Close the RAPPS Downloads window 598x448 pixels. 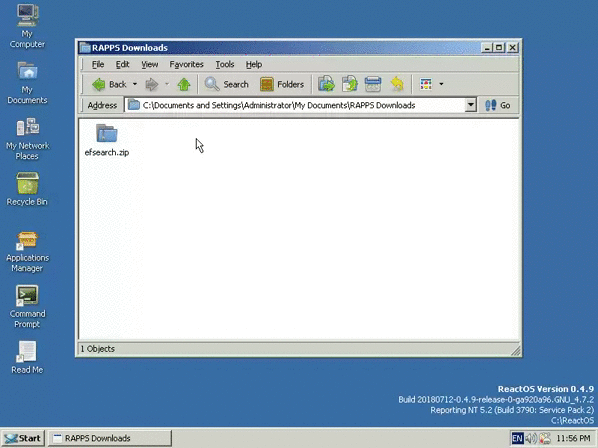pyautogui.click(x=513, y=48)
